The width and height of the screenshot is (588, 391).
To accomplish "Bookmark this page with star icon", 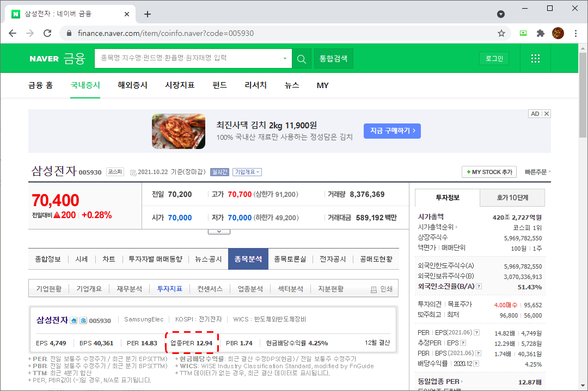I will 501,33.
